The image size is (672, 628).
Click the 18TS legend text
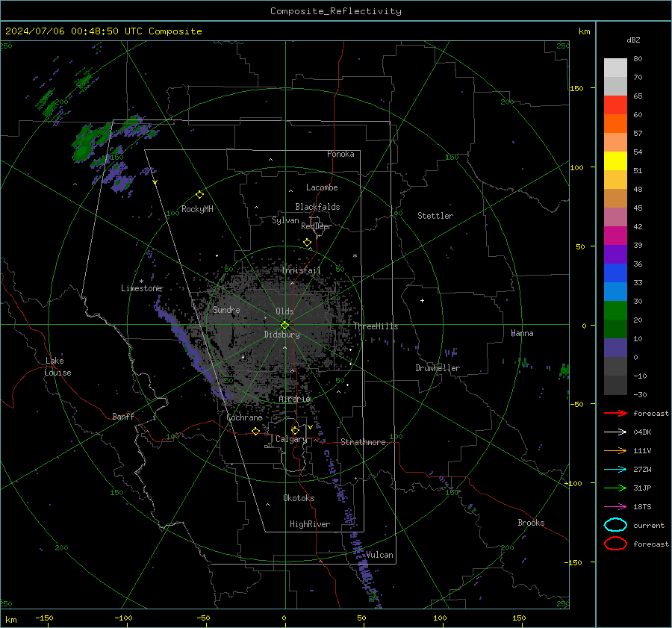tap(642, 507)
